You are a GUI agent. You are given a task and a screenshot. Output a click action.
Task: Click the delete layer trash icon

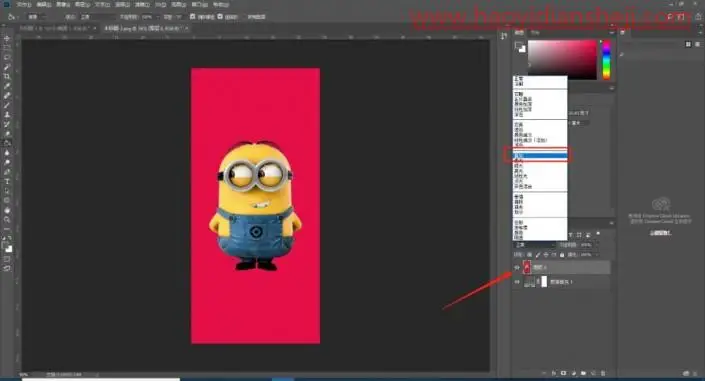click(603, 373)
